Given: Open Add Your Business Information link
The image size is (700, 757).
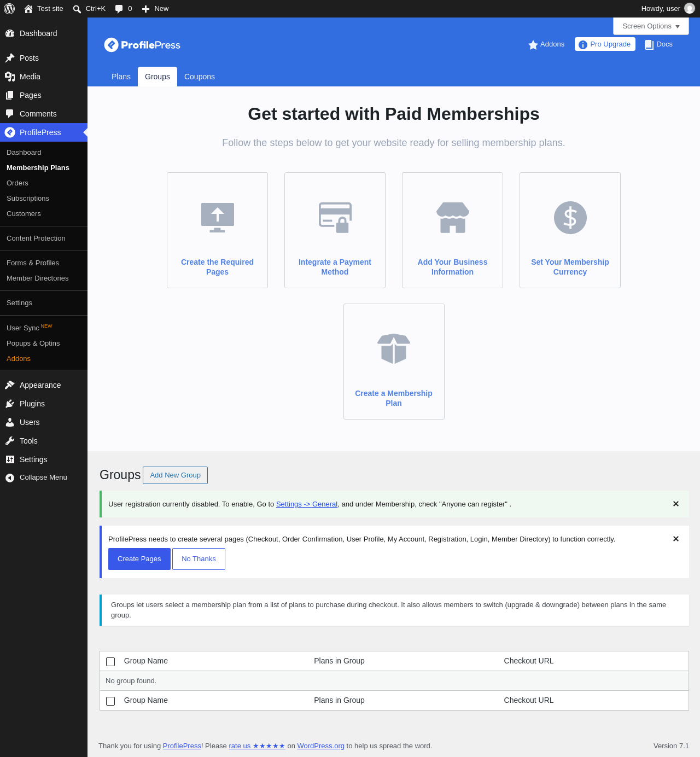Looking at the screenshot, I should [x=452, y=267].
